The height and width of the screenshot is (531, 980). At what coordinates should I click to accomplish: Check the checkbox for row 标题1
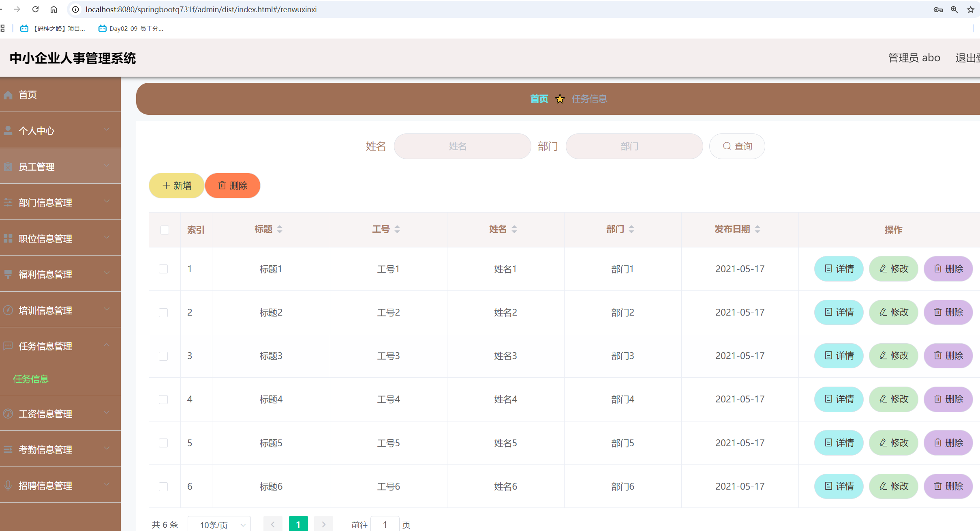(163, 269)
